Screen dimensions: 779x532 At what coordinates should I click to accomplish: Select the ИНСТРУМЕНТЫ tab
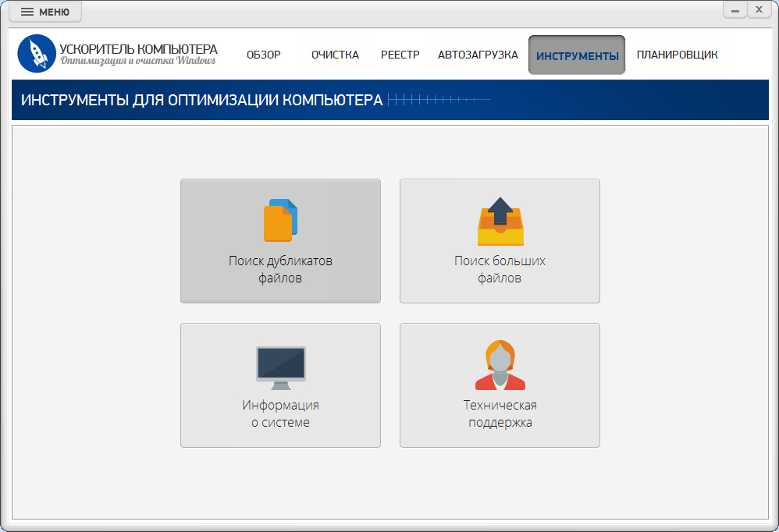click(577, 55)
